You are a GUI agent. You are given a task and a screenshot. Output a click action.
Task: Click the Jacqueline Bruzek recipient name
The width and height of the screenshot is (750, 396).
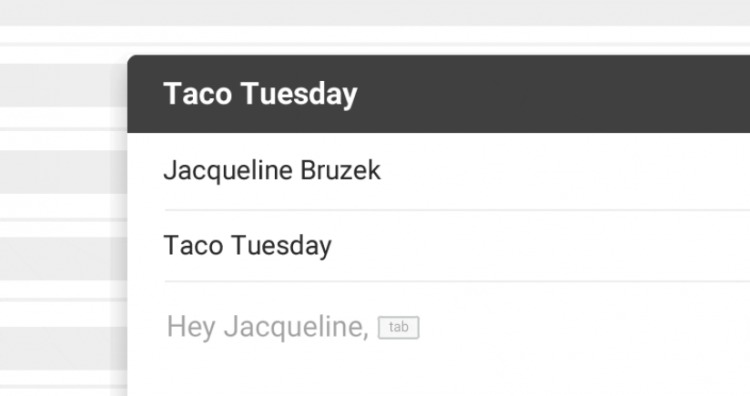coord(272,171)
